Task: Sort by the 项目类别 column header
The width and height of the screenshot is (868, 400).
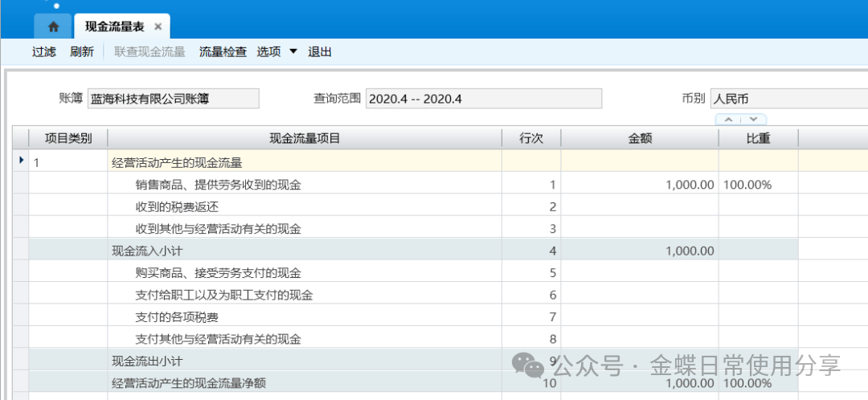Action: [68, 138]
